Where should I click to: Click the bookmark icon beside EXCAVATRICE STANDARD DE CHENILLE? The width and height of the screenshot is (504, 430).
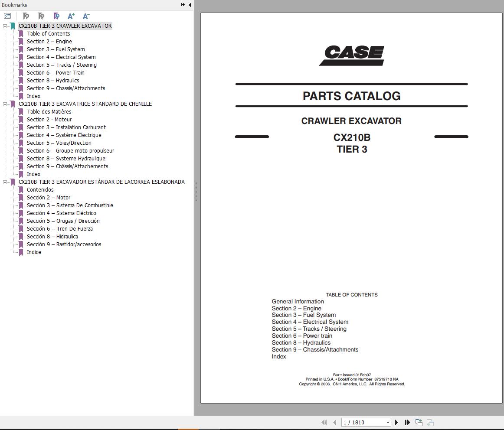(13, 104)
